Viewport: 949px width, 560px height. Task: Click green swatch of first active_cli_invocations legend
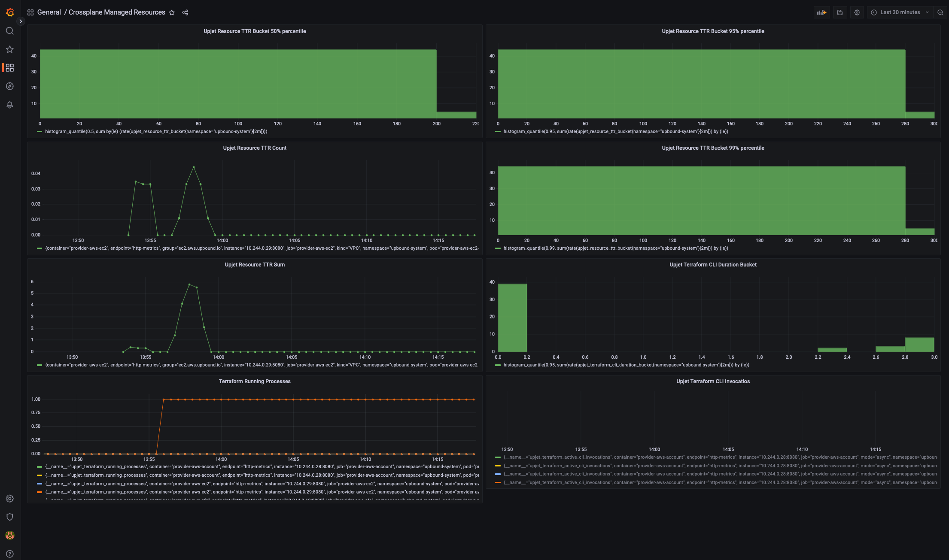pyautogui.click(x=498, y=457)
